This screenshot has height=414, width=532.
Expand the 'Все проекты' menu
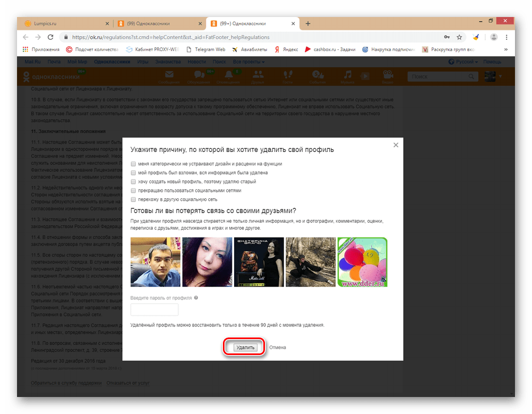248,62
